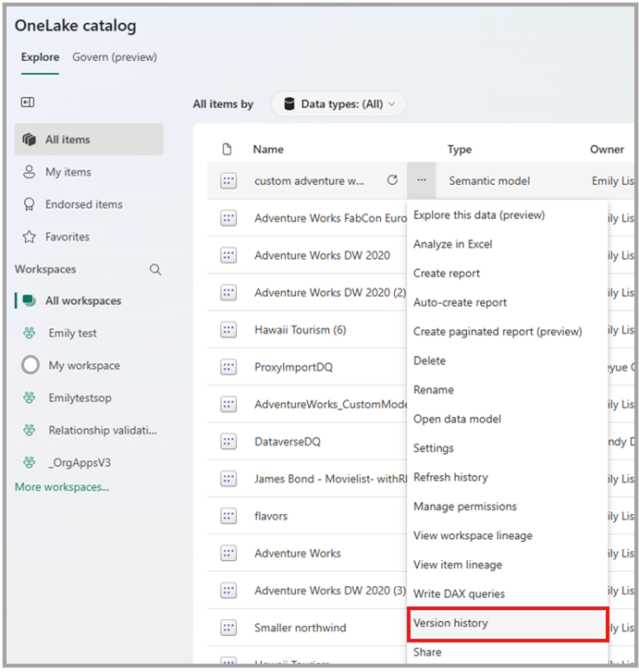The height and width of the screenshot is (672, 639).
Task: Choose View item lineage from menu
Action: click(x=508, y=565)
